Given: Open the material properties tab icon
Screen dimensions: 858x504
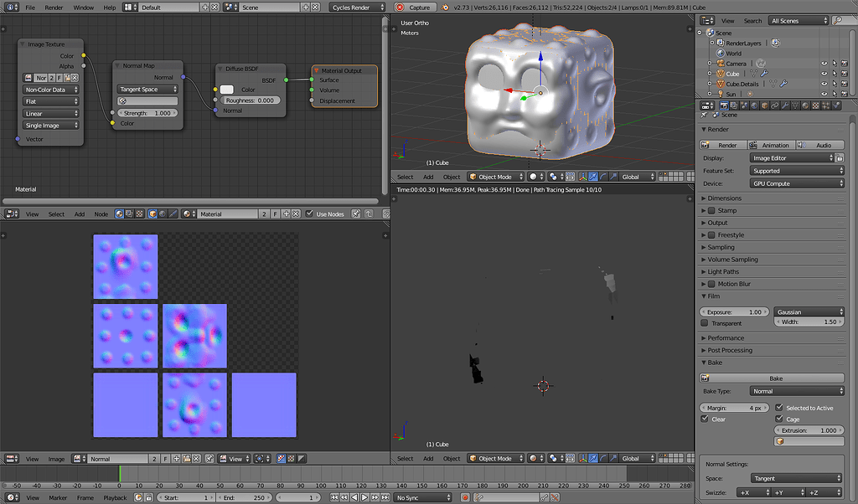Looking at the screenshot, I should [x=805, y=105].
